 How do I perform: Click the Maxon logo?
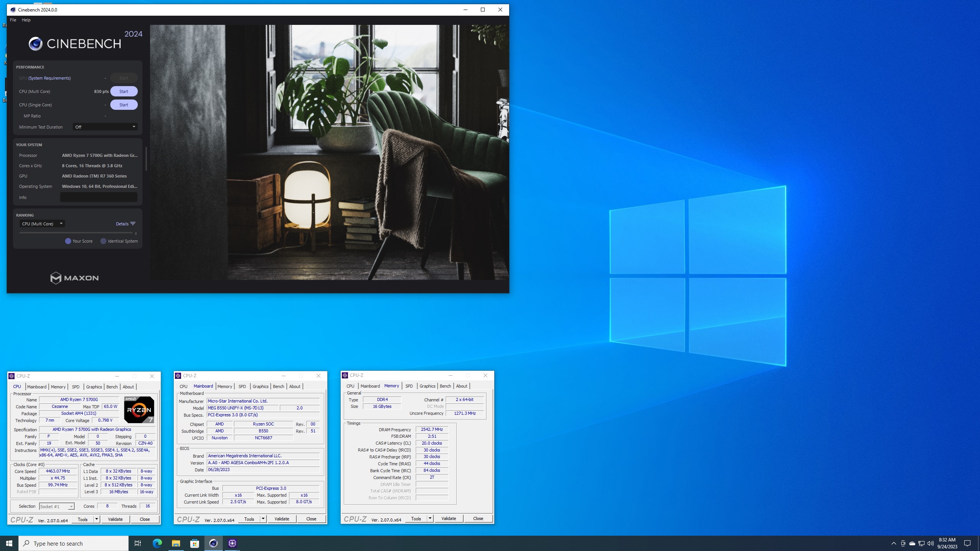75,278
